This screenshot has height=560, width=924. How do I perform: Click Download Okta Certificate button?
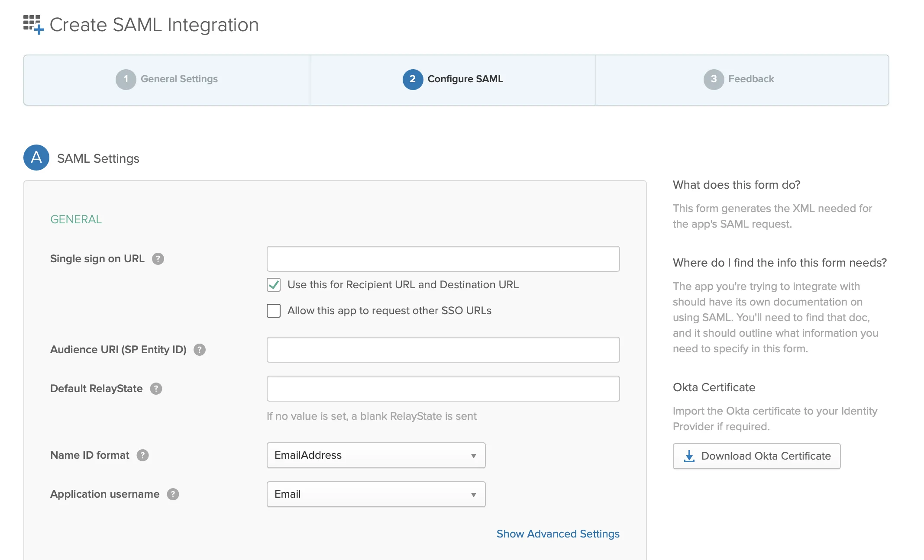point(756,456)
